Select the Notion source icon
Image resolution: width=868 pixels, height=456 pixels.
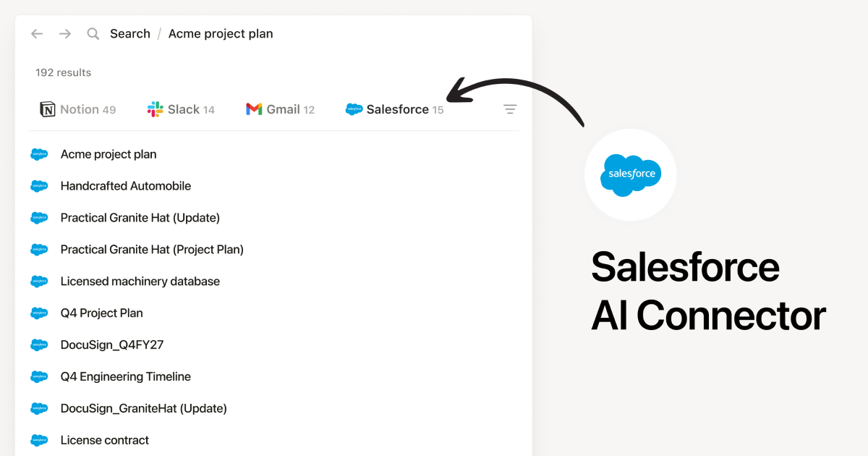coord(48,109)
